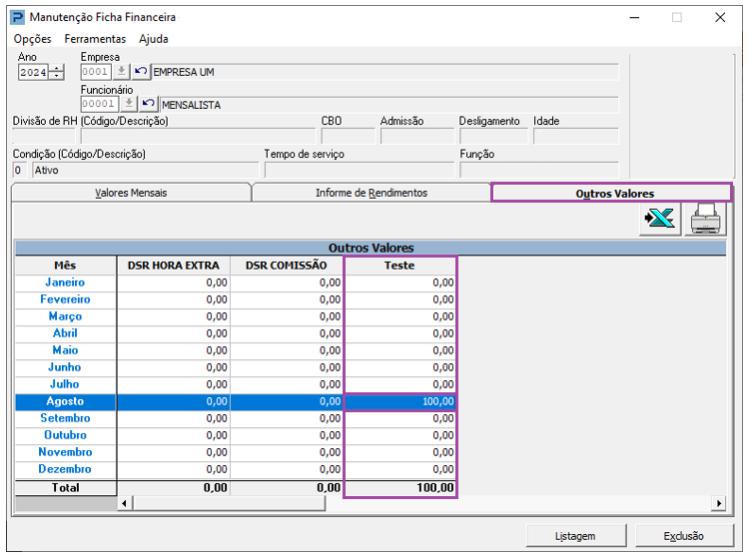752x560 pixels.
Task: Select the Outros Valores tab
Action: (x=613, y=193)
